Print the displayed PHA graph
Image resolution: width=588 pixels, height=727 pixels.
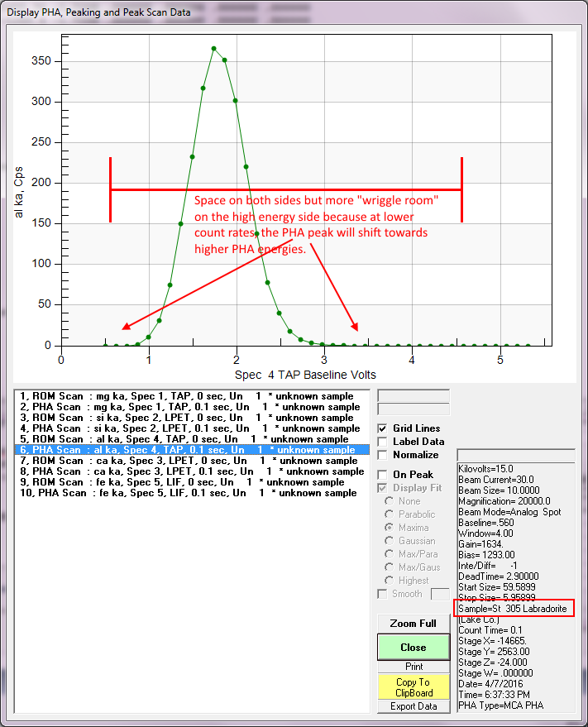[414, 667]
